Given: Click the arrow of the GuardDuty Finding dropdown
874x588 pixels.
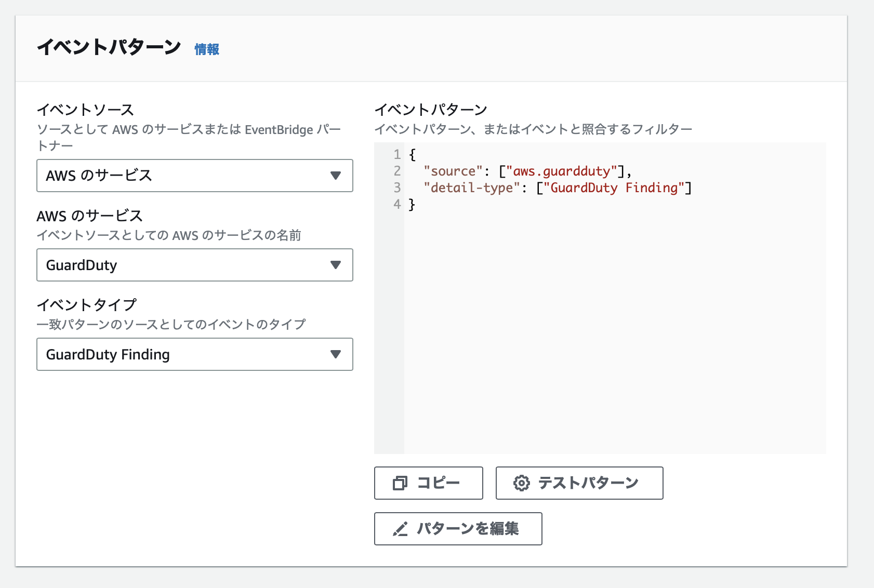Looking at the screenshot, I should coord(336,354).
